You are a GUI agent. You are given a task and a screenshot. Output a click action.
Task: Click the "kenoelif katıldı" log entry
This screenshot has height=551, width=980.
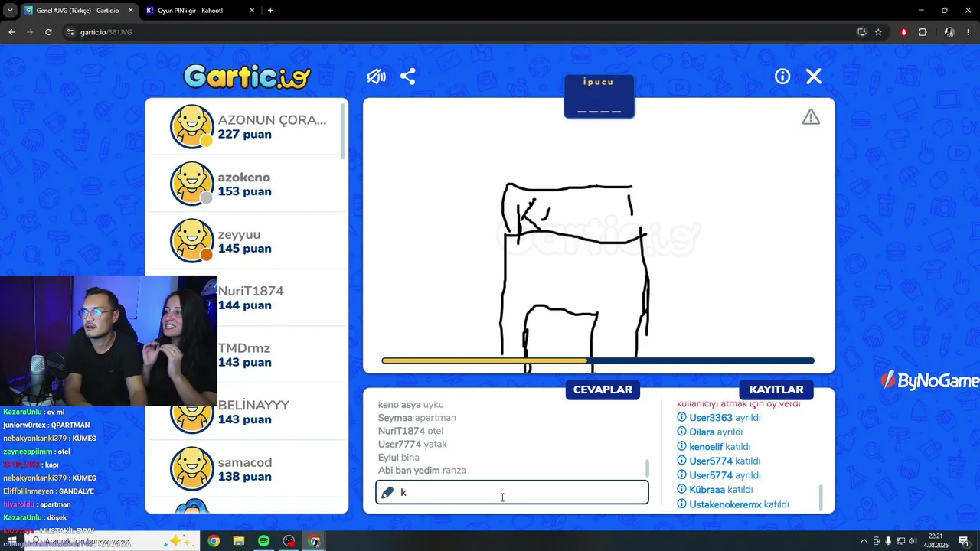tap(714, 447)
